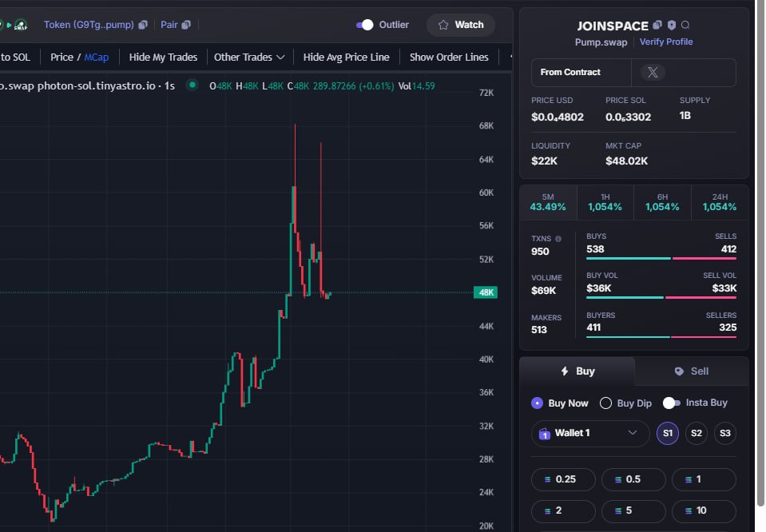
Task: Click the Pair link text
Action: [169, 25]
